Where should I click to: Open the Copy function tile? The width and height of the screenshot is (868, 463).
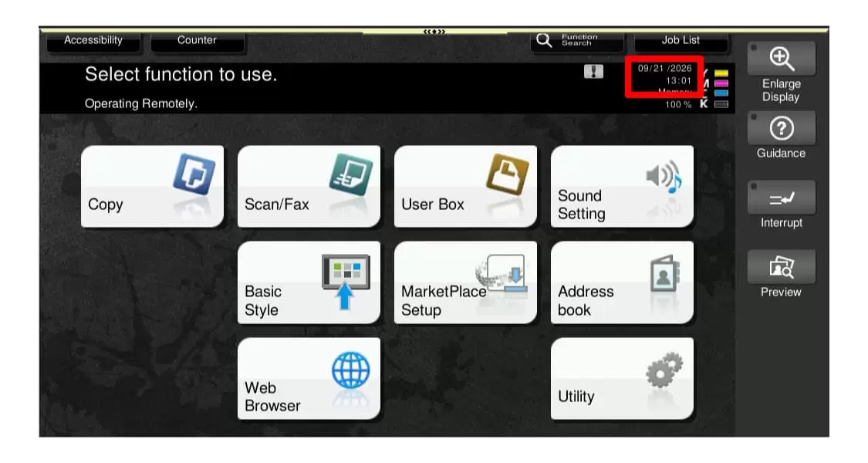tap(152, 186)
